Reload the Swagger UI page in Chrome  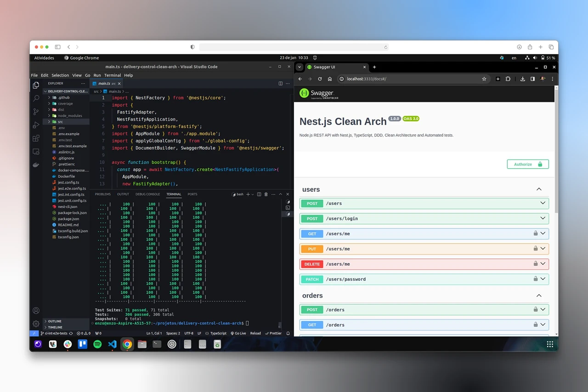[320, 79]
